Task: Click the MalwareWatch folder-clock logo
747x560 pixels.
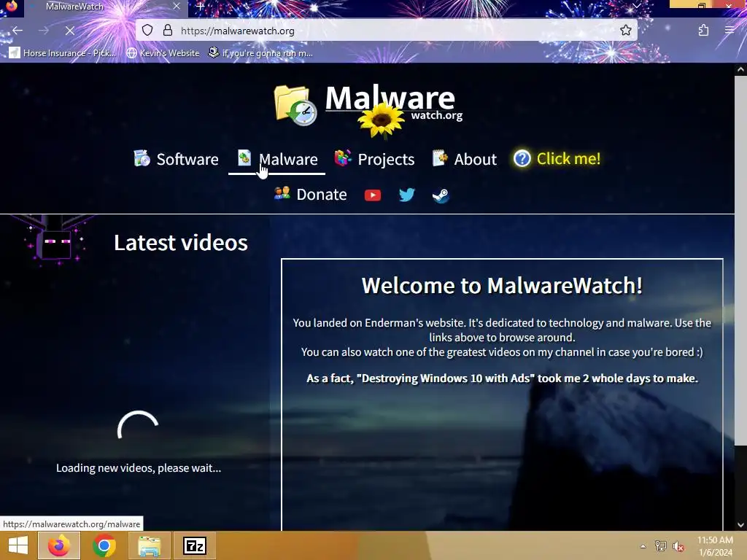Action: 295,105
